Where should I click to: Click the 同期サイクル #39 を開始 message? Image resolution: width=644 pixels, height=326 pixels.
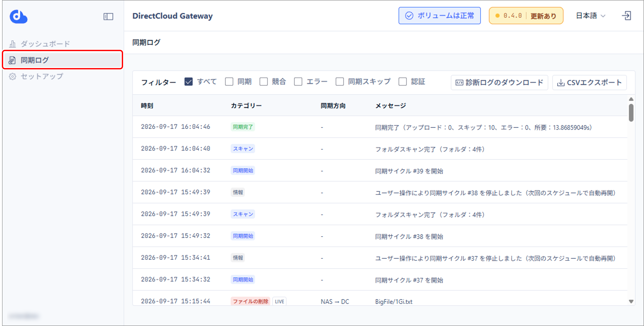pos(409,171)
